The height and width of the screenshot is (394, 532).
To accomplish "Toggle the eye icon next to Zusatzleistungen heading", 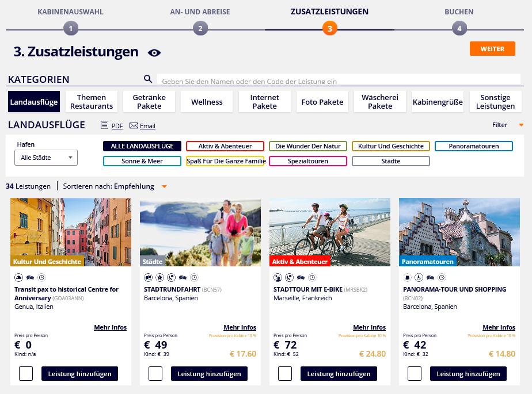I will tap(154, 53).
